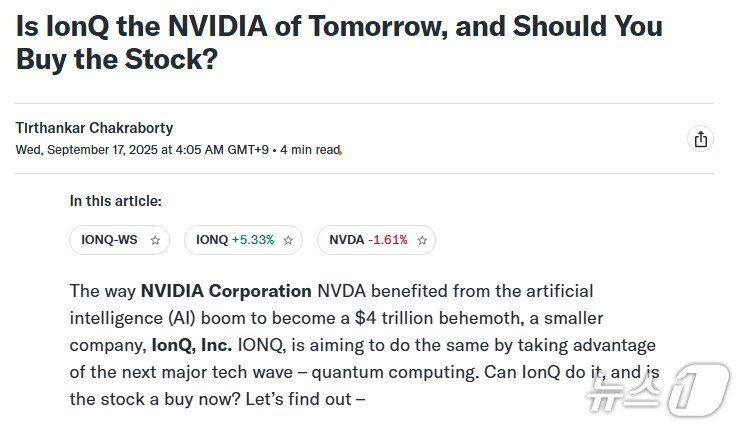Screen dimensions: 740x427
Task: Click the share icon button
Action: 701,139
